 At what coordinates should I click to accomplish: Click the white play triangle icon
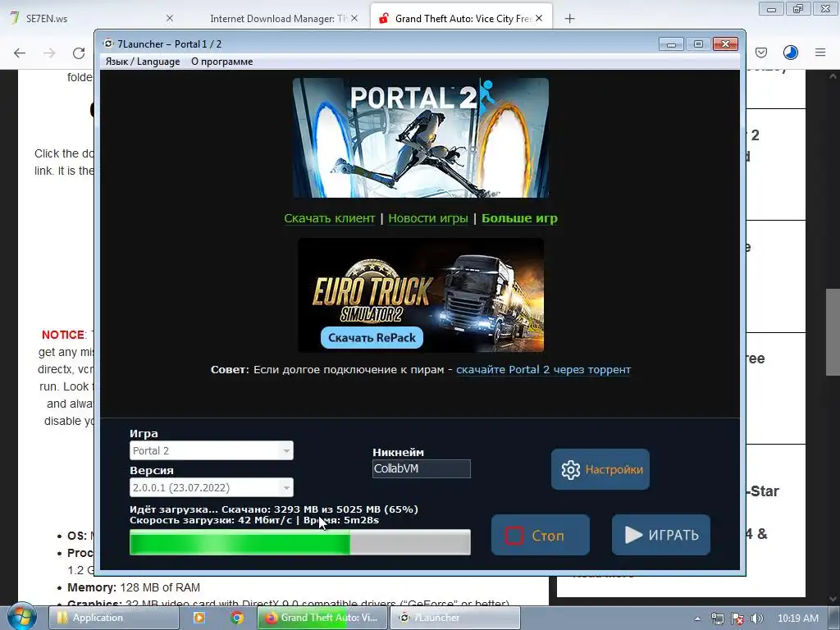coord(633,535)
